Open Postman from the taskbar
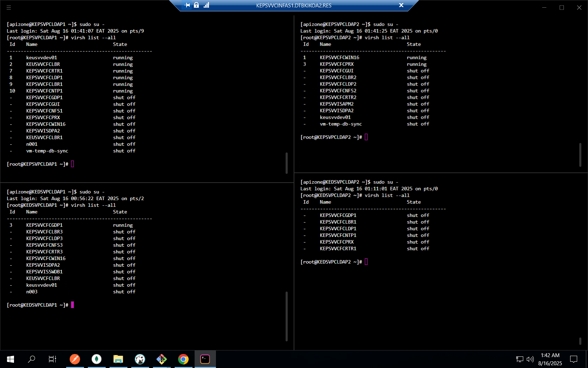 [75, 359]
